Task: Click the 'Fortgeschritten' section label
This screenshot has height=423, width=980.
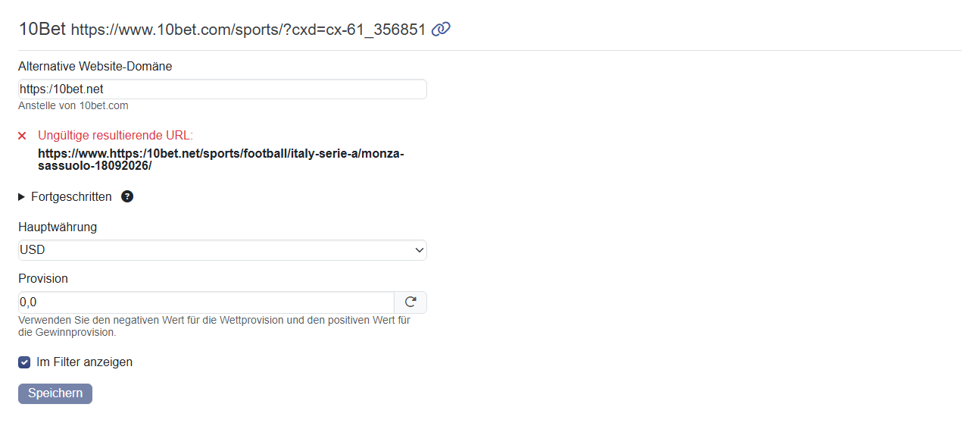Action: 71,196
